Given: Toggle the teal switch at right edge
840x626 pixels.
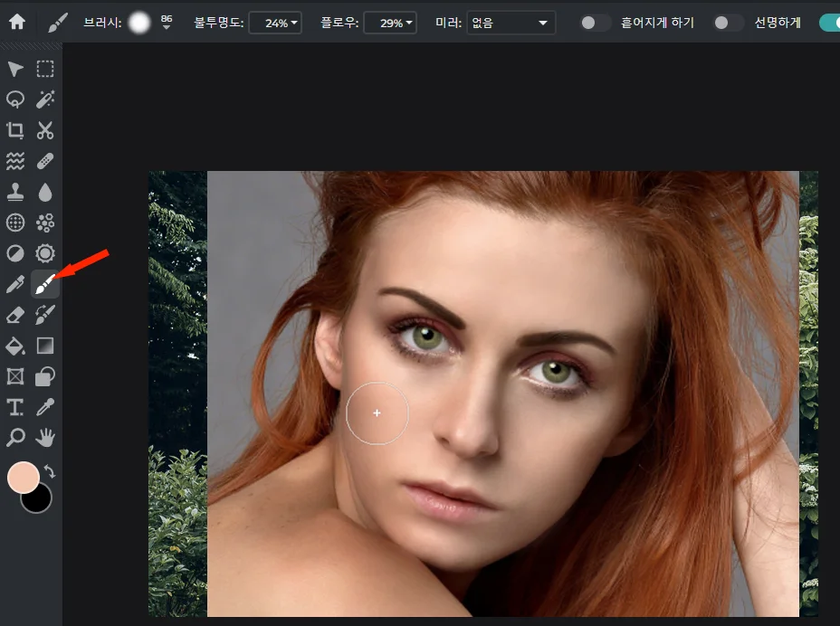Looking at the screenshot, I should (x=830, y=23).
